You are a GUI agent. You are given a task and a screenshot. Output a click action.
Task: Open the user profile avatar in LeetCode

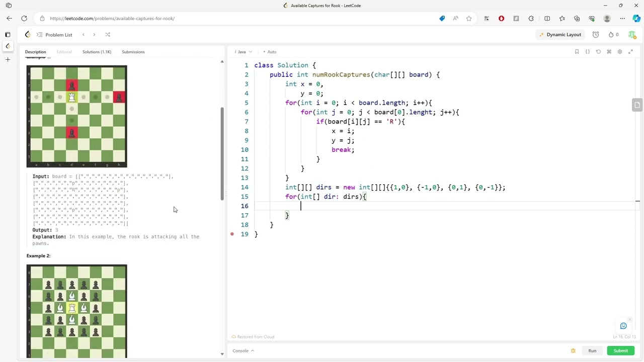tap(632, 35)
